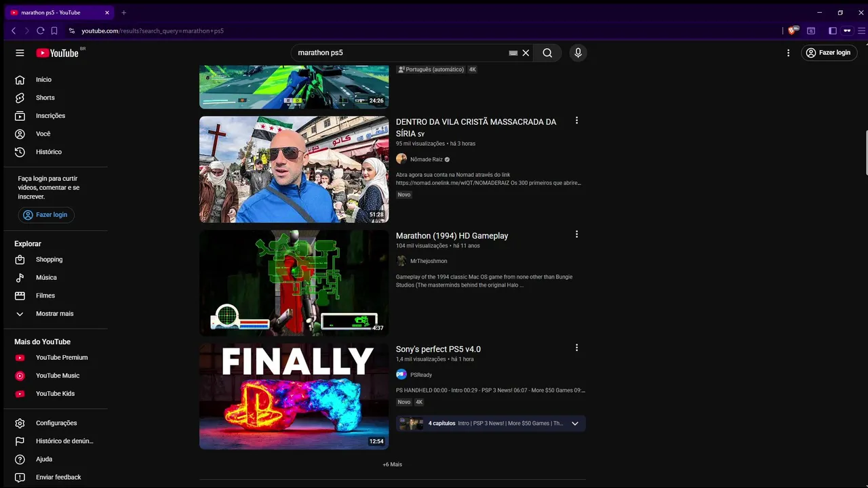Open the partially visible top video thumbnail 24:26
Viewport: 868px width, 488px height.
(294, 87)
